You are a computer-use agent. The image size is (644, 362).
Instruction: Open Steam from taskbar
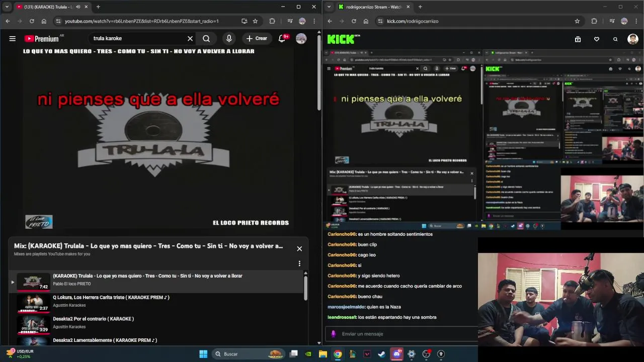[x=382, y=354]
